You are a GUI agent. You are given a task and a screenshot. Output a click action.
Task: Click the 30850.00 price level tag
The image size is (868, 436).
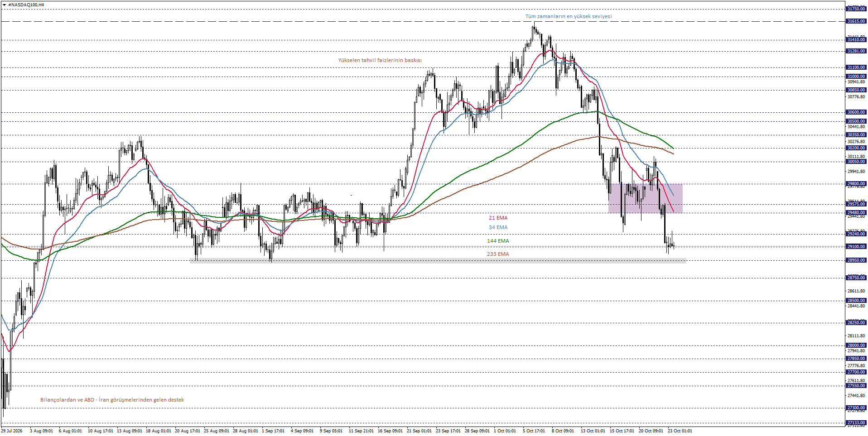pyautogui.click(x=856, y=90)
